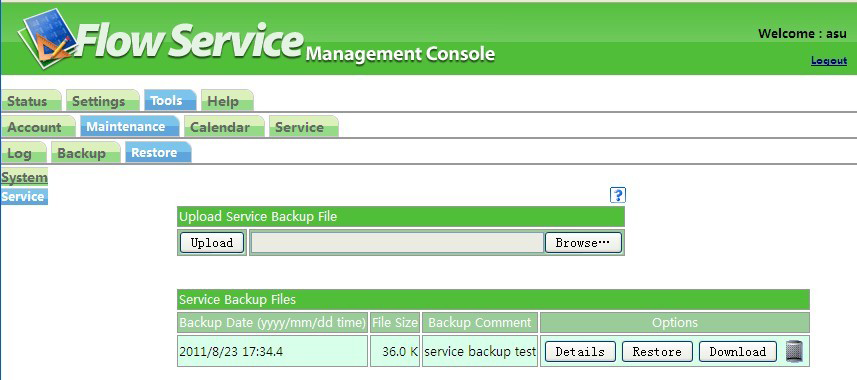
Task: Click the Welcome : asu text
Action: coord(802,33)
